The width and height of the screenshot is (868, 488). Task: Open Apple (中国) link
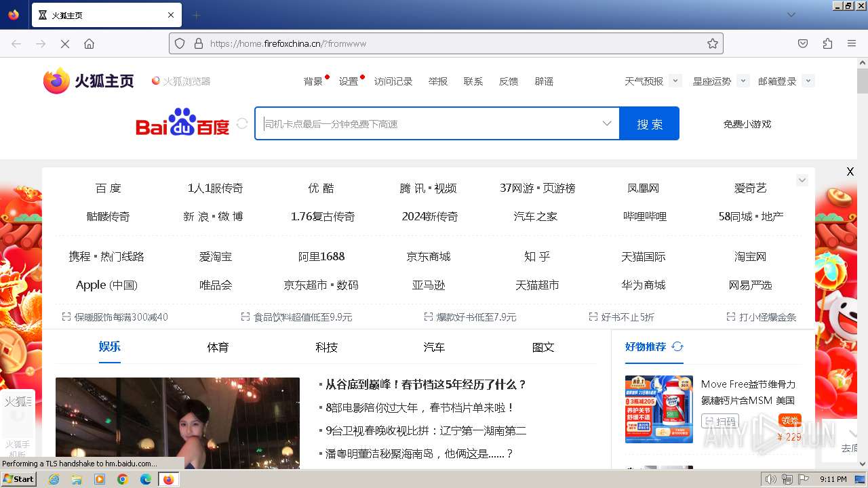[106, 285]
